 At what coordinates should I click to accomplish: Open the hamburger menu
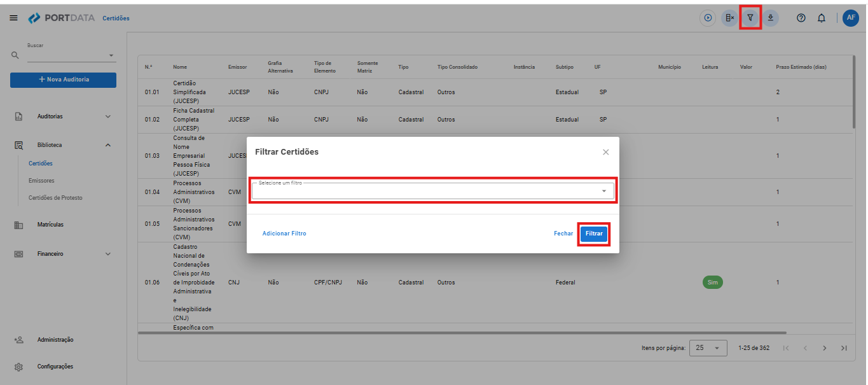click(13, 18)
